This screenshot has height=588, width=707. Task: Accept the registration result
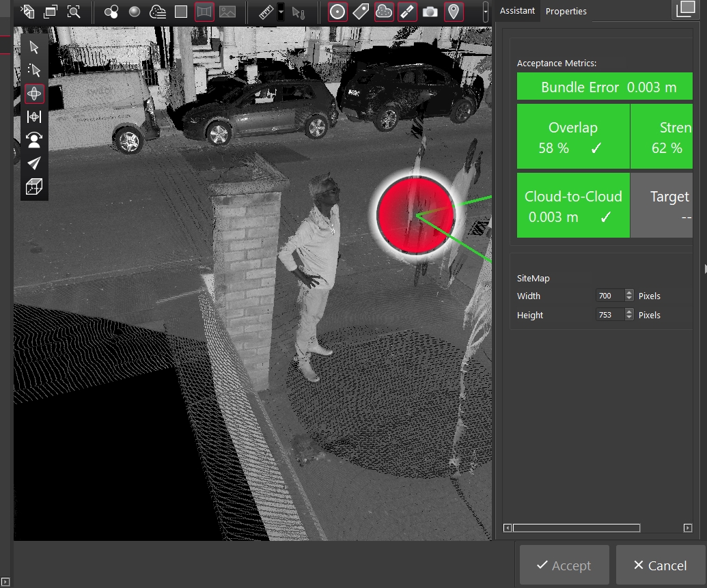tap(564, 565)
